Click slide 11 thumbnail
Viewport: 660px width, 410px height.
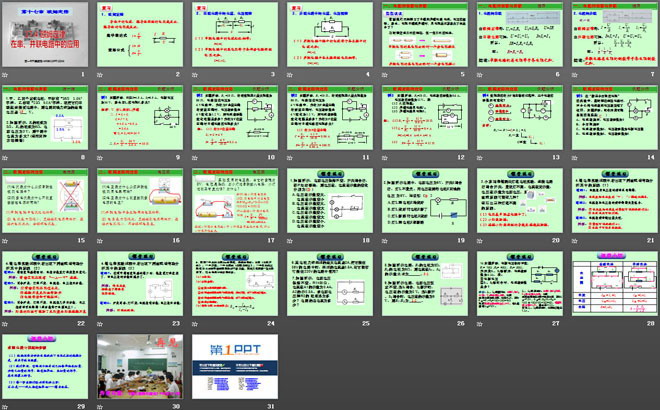(328, 116)
